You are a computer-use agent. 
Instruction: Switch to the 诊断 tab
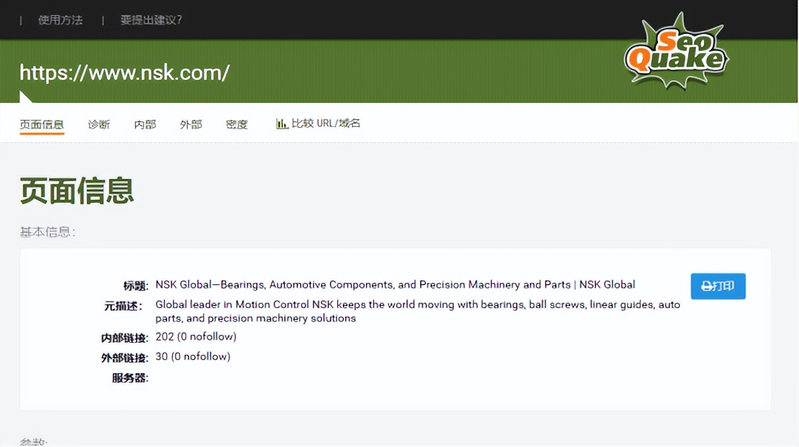click(99, 125)
